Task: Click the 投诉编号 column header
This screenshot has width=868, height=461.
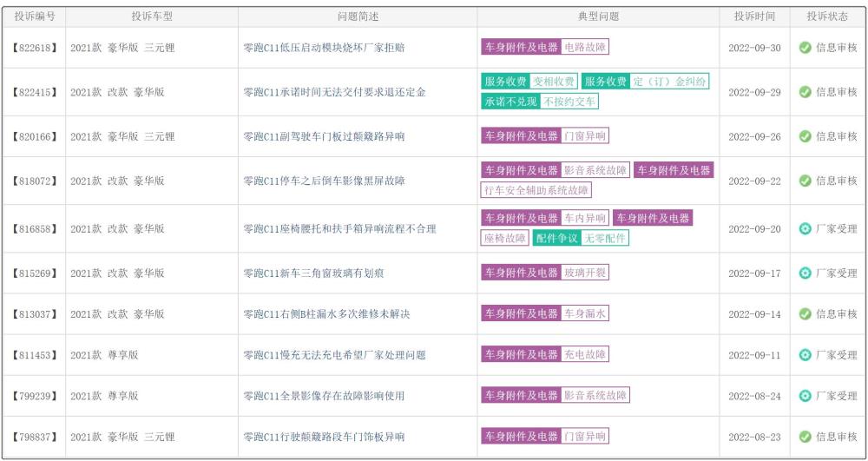Action: [35, 16]
